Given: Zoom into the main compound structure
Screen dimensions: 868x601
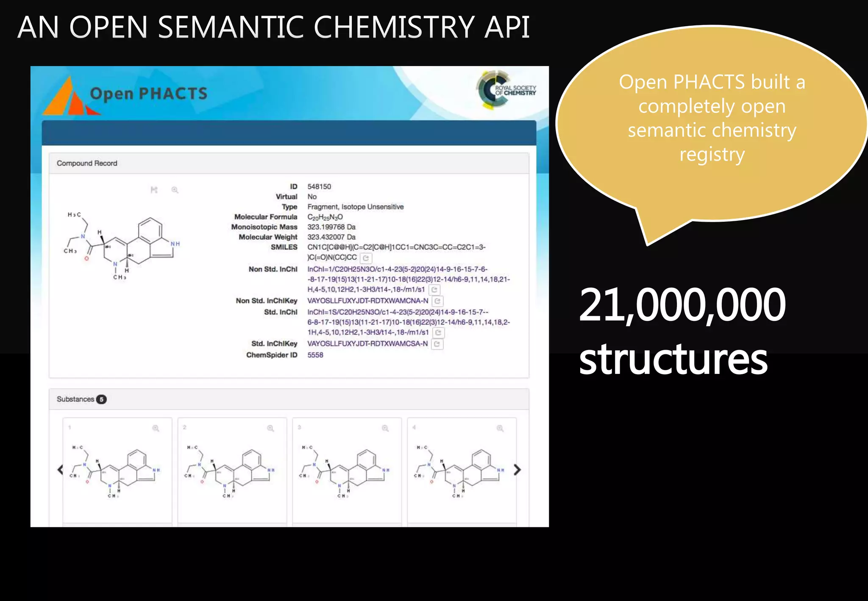Looking at the screenshot, I should click(175, 190).
